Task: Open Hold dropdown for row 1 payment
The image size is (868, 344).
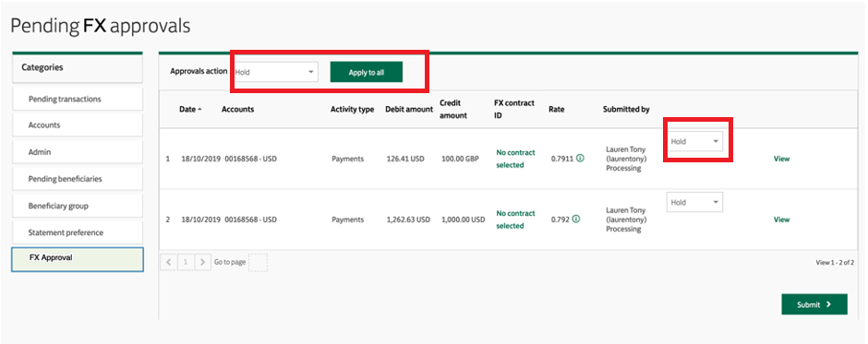Action: 694,142
